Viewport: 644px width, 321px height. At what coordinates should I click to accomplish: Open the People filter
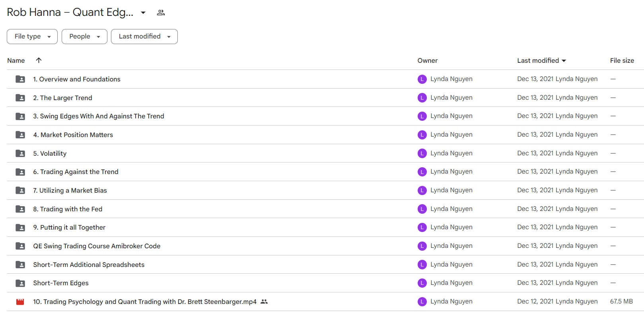click(84, 37)
